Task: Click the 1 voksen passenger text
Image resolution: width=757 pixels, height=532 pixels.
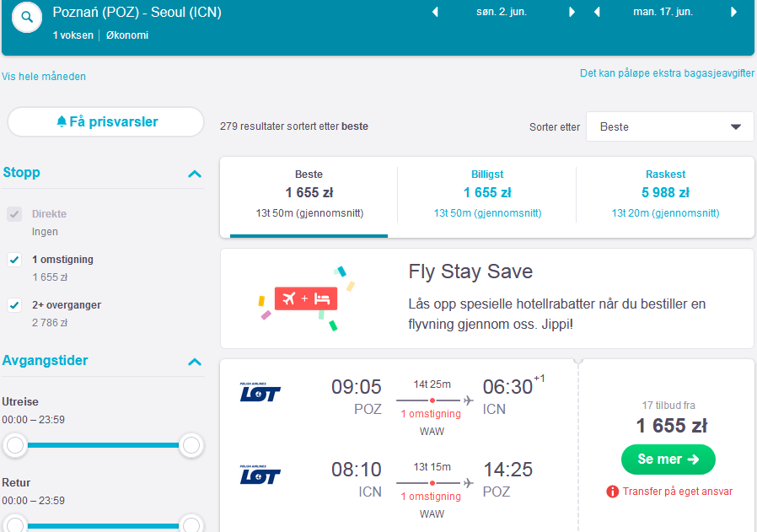Action: point(72,35)
